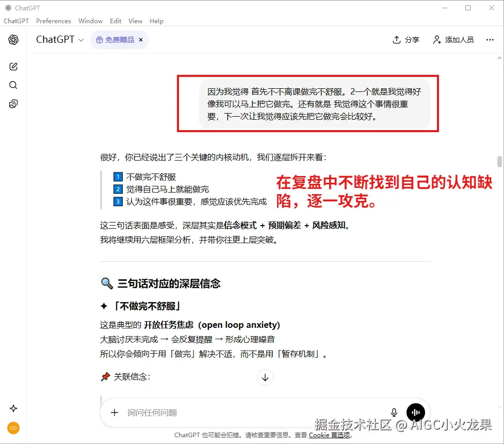Click the scroll-to-bottom arrow above the input
This screenshot has width=504, height=444.
tap(265, 377)
